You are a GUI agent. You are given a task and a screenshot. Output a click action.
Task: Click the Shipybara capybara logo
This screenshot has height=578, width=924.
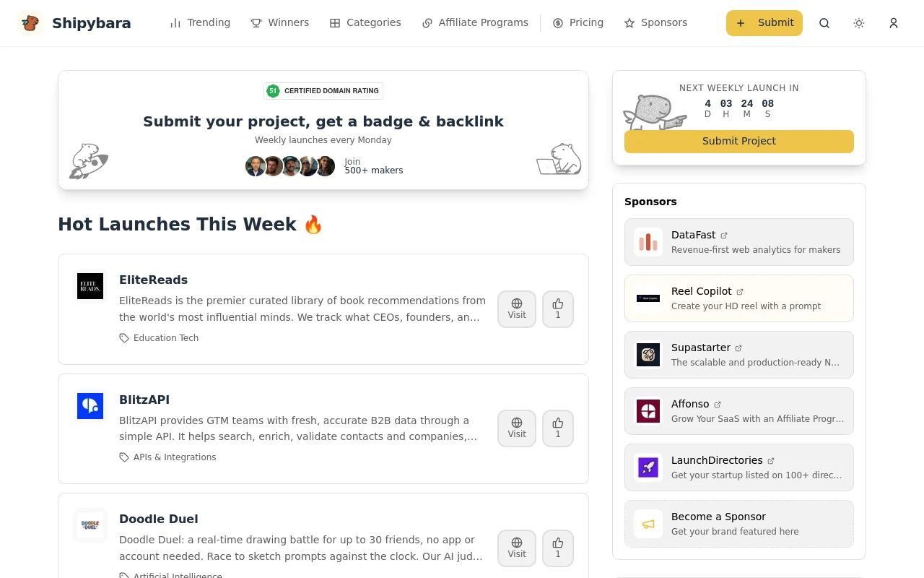point(30,23)
